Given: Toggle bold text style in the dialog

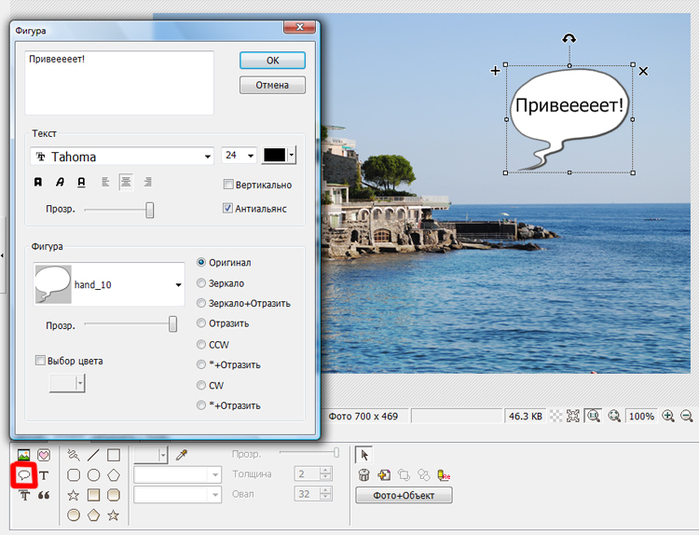Looking at the screenshot, I should pyautogui.click(x=38, y=182).
